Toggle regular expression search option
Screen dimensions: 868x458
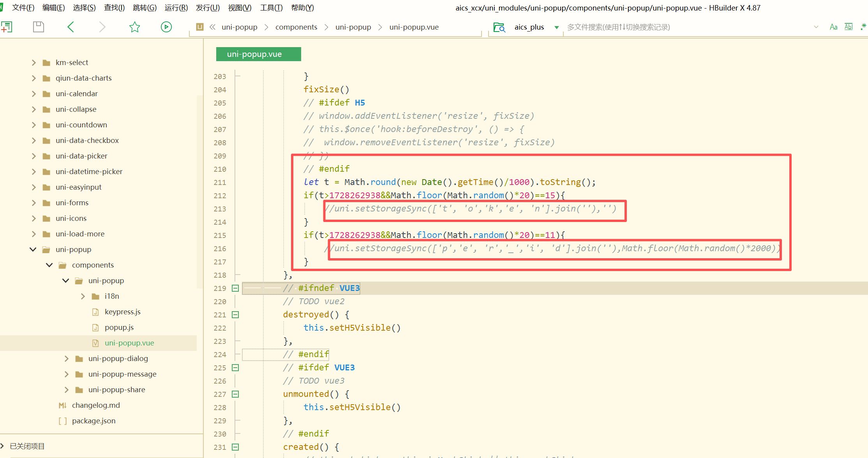863,27
